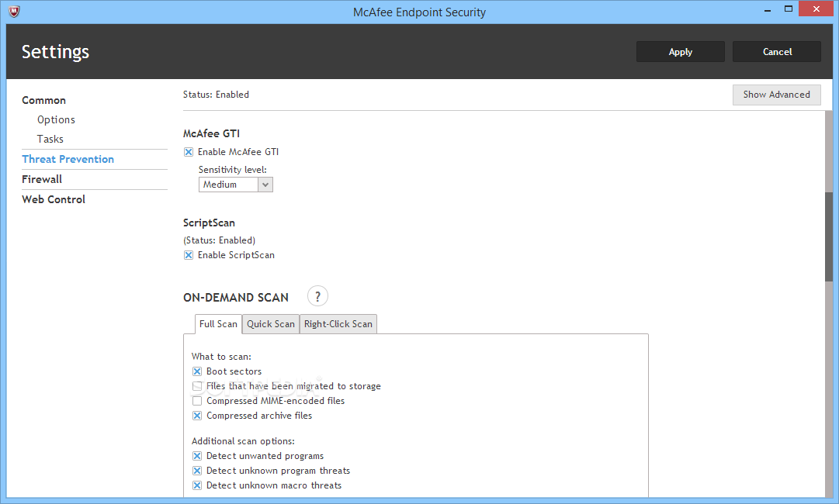Click Show Advanced button

[776, 95]
